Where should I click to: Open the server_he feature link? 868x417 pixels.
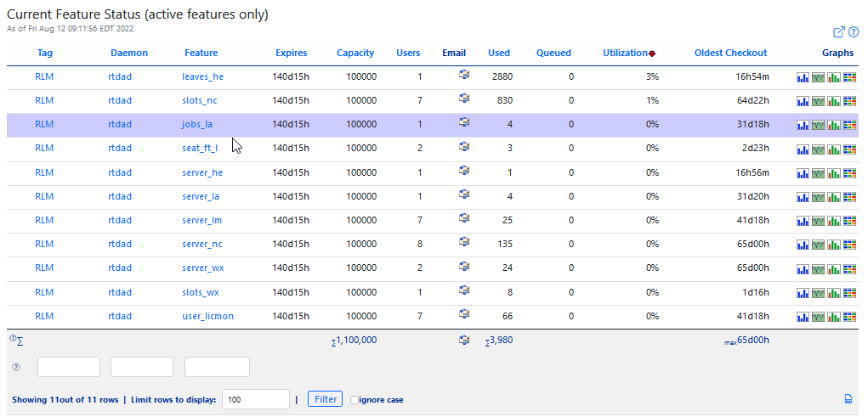click(202, 172)
